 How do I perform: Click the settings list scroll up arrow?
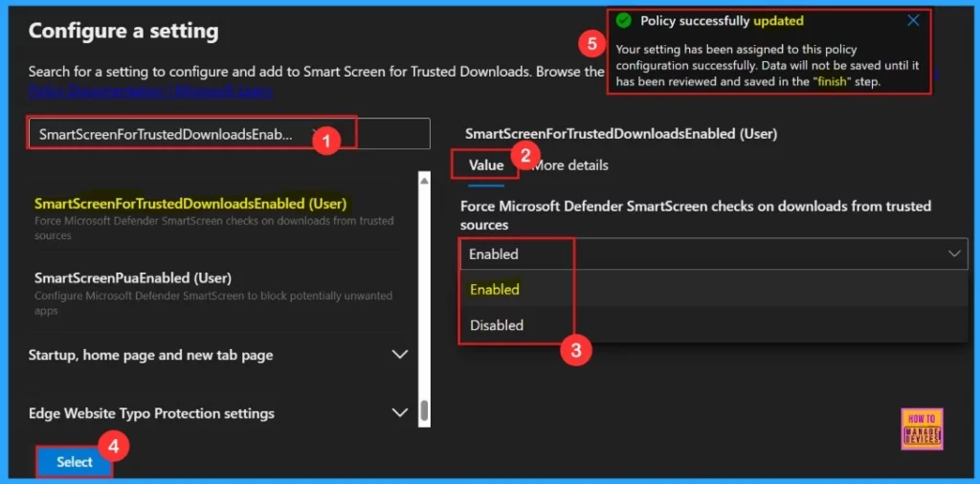click(424, 181)
